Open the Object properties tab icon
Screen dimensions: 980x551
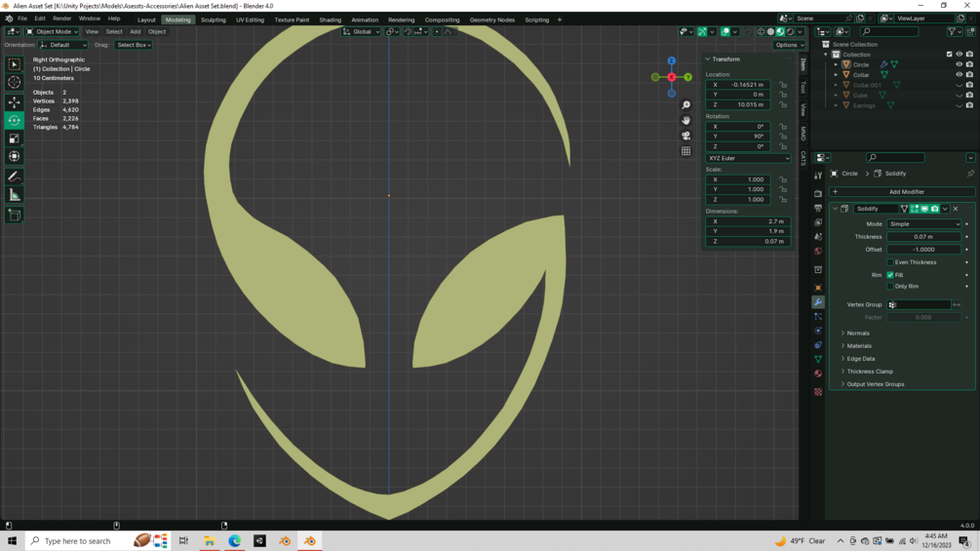click(817, 288)
